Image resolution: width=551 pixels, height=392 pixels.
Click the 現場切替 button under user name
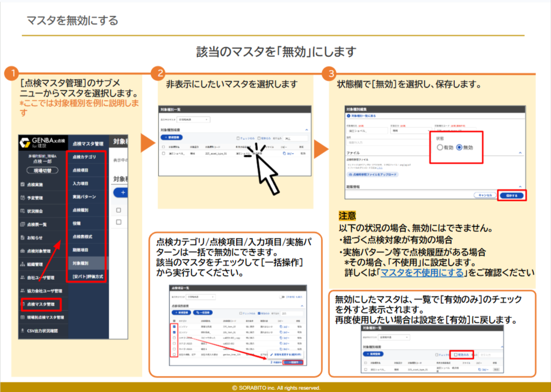(42, 171)
